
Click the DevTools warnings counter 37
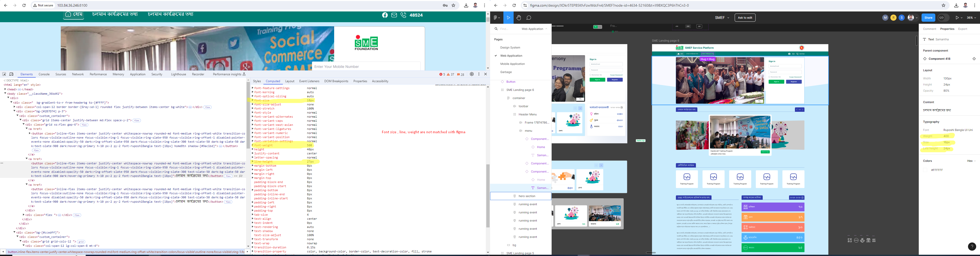pyautogui.click(x=451, y=75)
